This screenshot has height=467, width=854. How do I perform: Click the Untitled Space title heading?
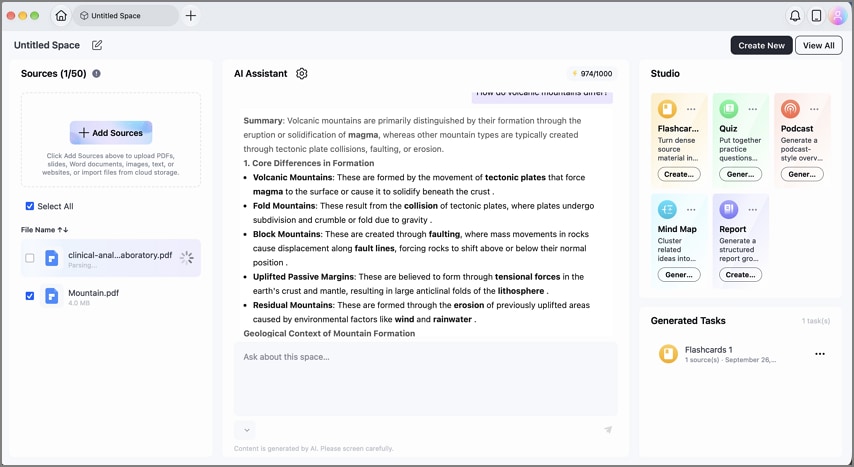point(47,45)
